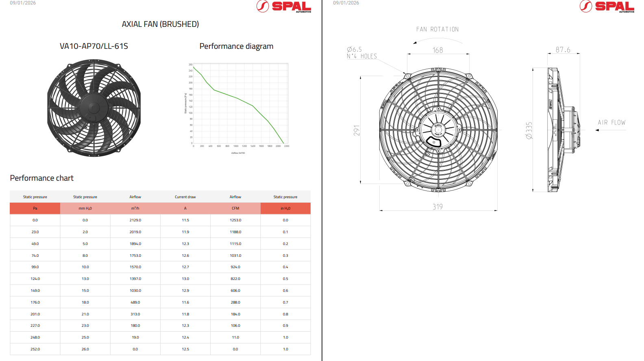Viewport: 644px width, 361px height.
Task: Click the VA10-AP70/LL-61S model title
Action: (94, 46)
